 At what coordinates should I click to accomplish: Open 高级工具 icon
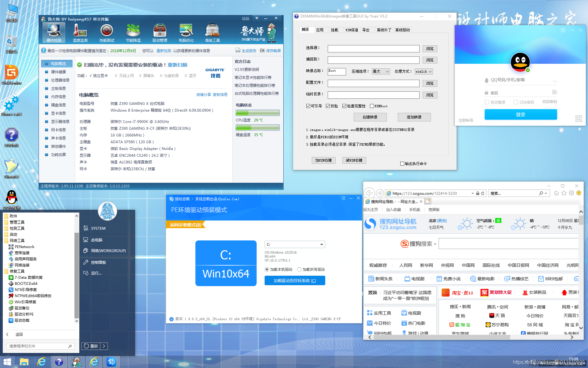click(213, 33)
